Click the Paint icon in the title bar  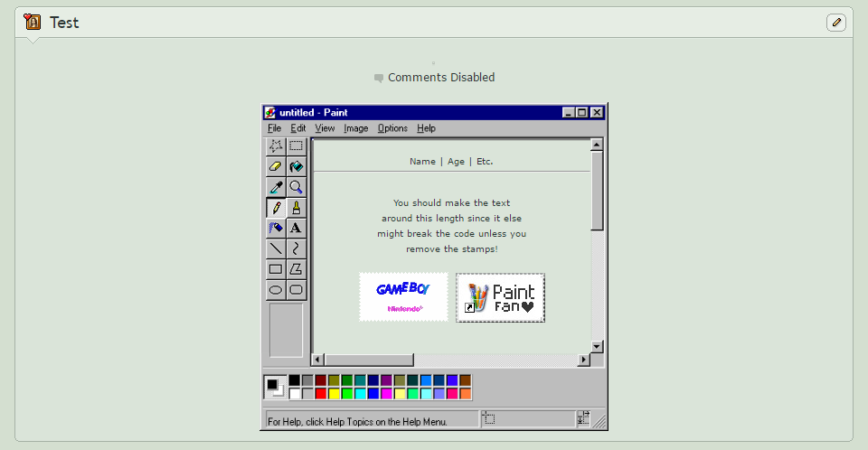point(270,112)
